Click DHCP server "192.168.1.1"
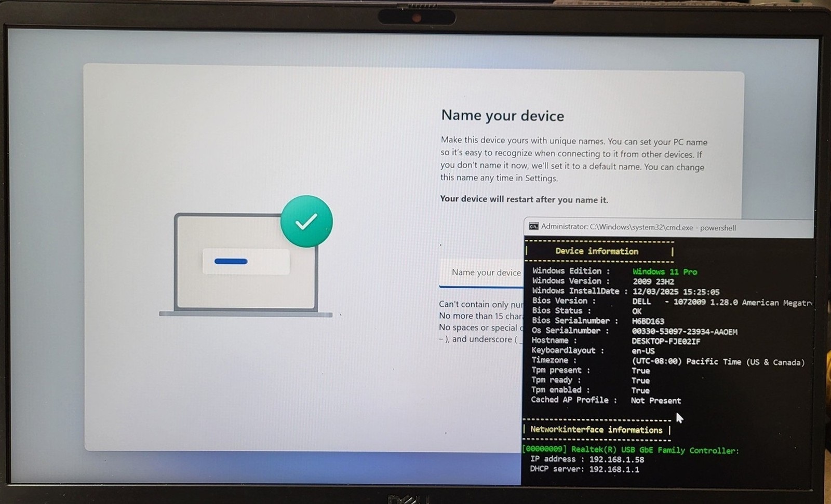831x504 pixels. coord(614,469)
